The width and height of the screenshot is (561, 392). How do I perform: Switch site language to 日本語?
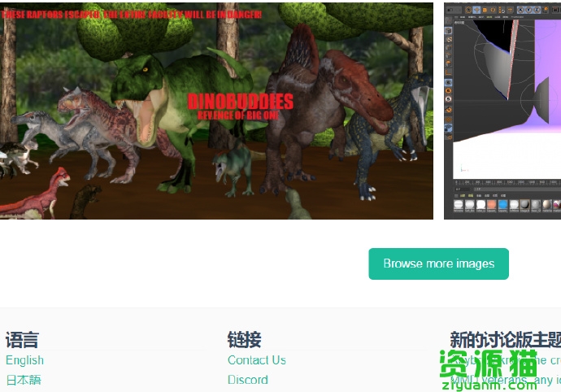pyautogui.click(x=24, y=380)
